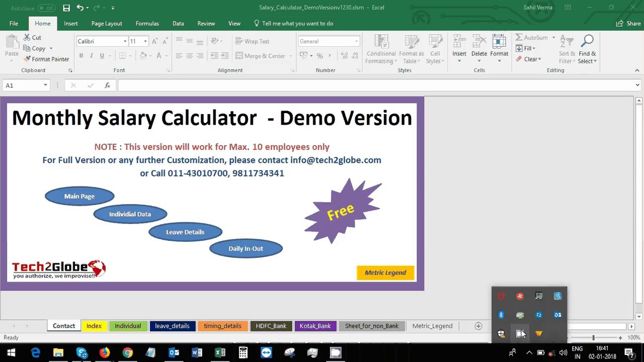This screenshot has height=362, width=644.
Task: Switch to the Formulas tab
Action: click(x=147, y=24)
